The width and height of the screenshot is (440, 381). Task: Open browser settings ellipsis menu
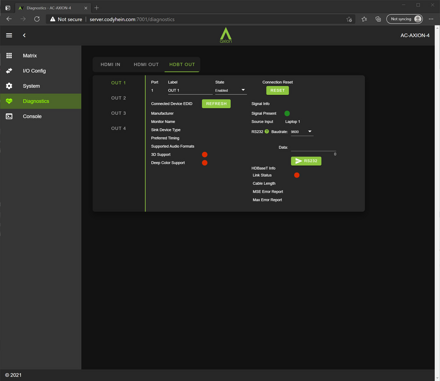[431, 19]
